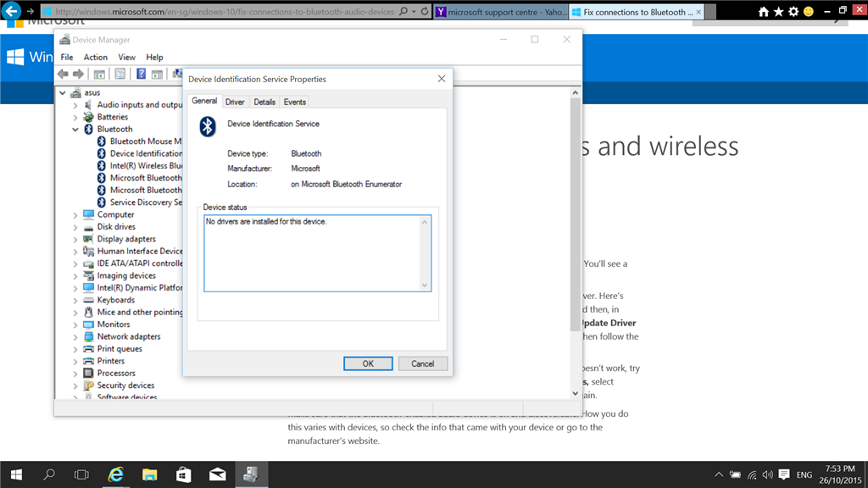Open the Store icon on the taskbar

click(x=183, y=474)
